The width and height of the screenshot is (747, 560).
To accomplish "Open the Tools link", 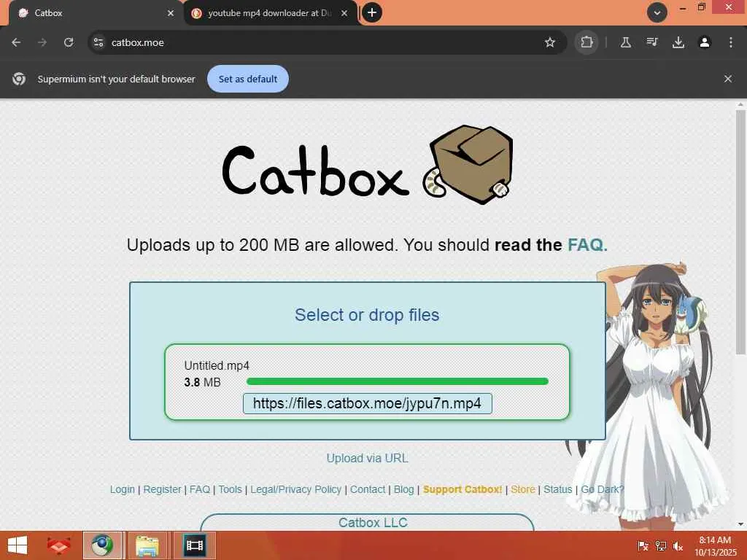I will [230, 489].
